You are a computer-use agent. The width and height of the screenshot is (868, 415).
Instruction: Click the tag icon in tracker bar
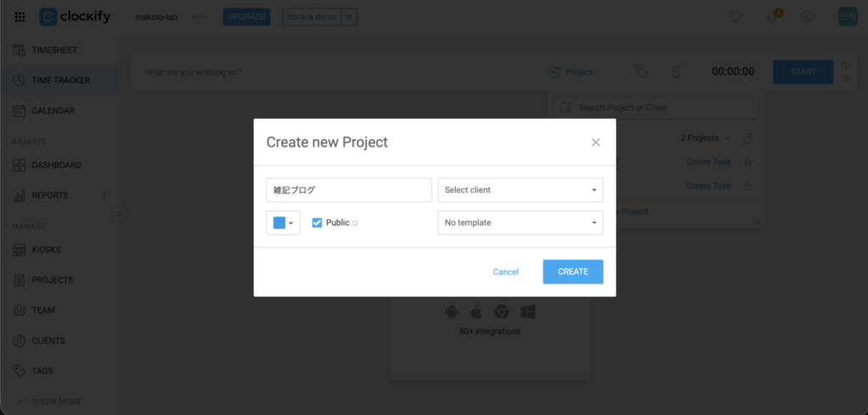tap(641, 72)
